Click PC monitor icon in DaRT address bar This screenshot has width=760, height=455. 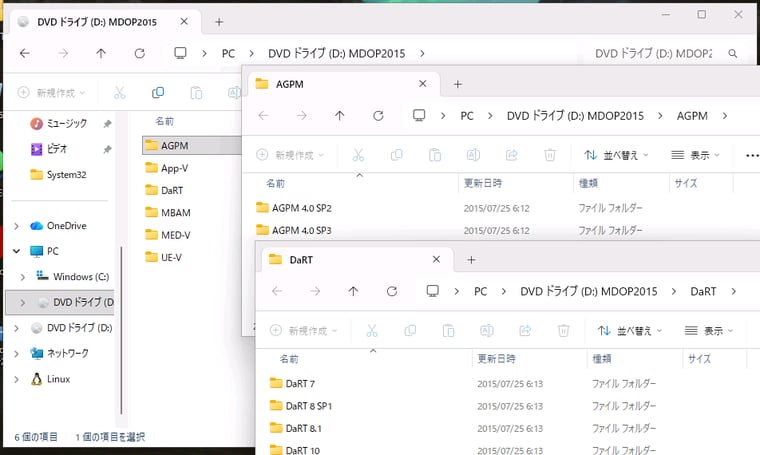(x=432, y=291)
